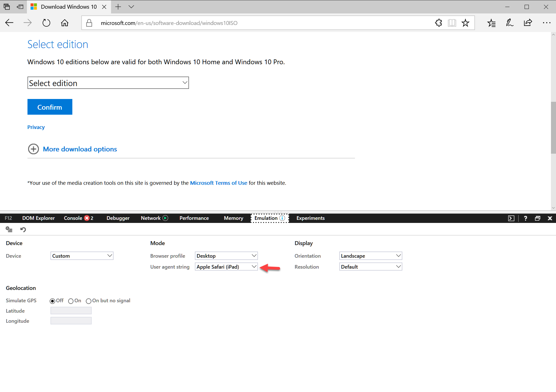Image resolution: width=556 pixels, height=392 pixels.
Task: Click the padlock site info icon
Action: click(x=89, y=23)
